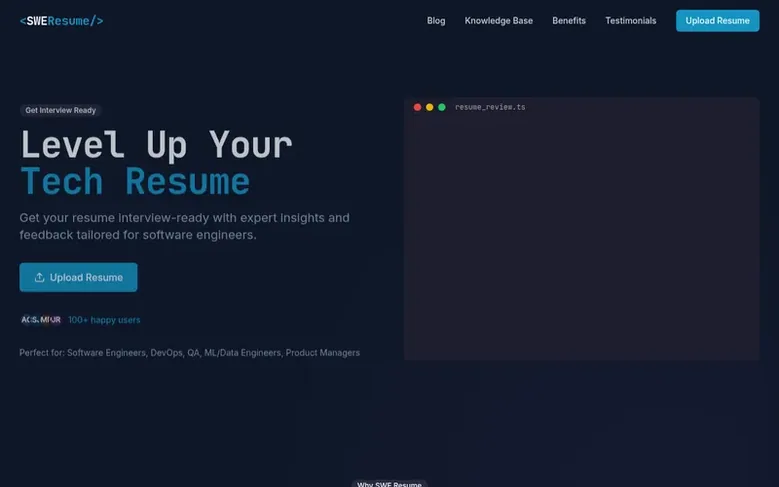Viewport: 779px width, 487px height.
Task: Click the red dot in code window
Action: [417, 107]
